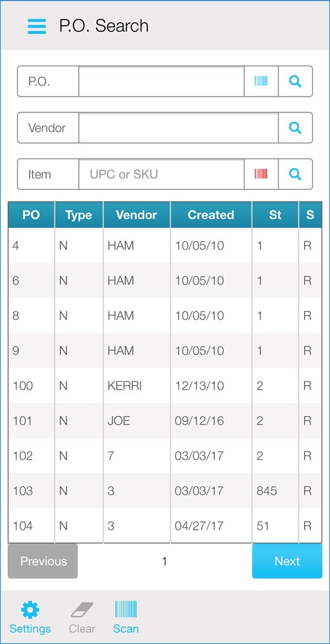Focus the Vendor input field
This screenshot has width=330, height=644.
179,127
